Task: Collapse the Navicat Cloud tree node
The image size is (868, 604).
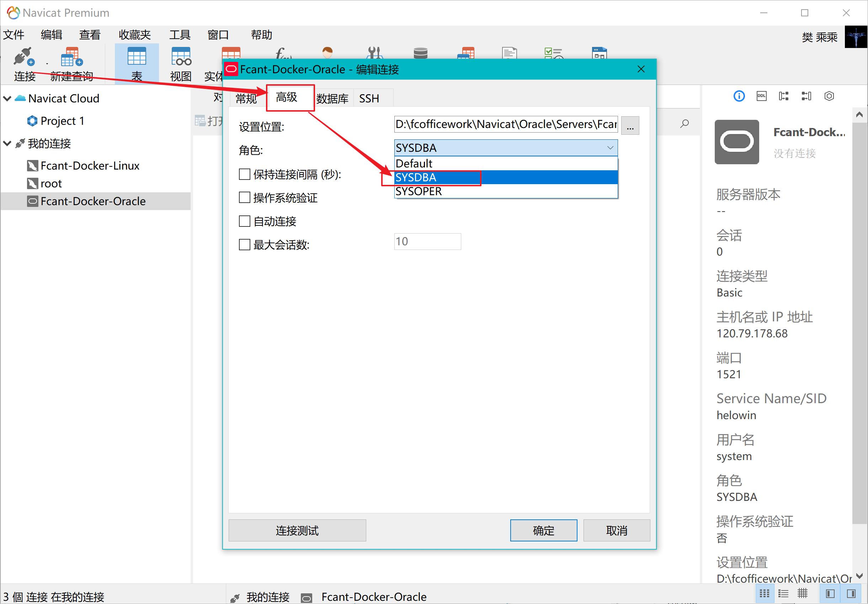Action: (7, 98)
